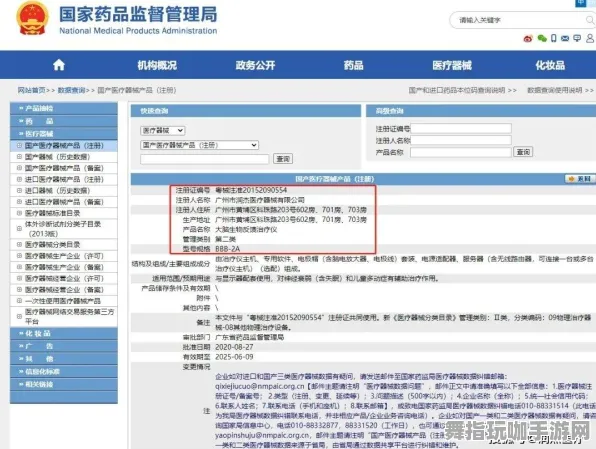
Task: Select 进口器械（历史数据） in sidebar
Action: pos(64,190)
